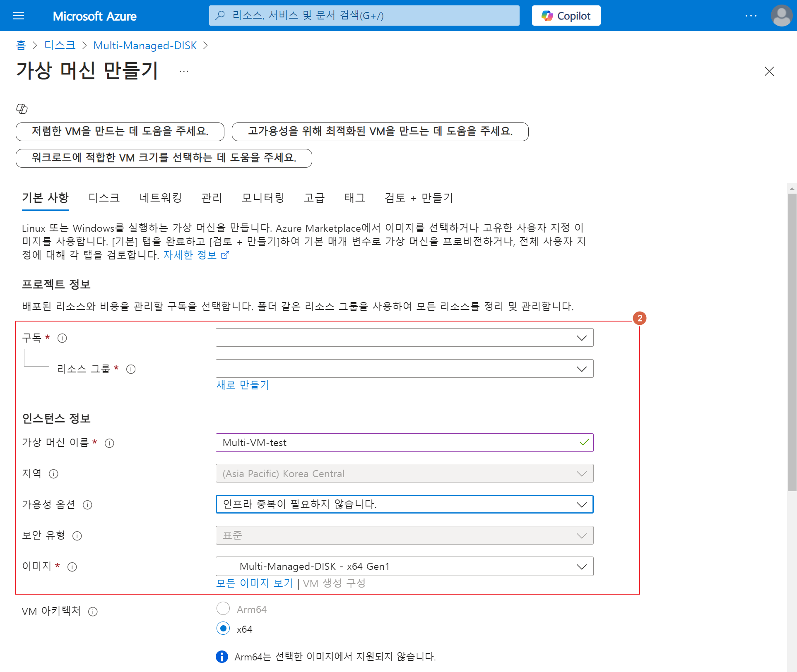This screenshot has width=797, height=672.
Task: Click the 새로 만들기 link
Action: click(243, 385)
